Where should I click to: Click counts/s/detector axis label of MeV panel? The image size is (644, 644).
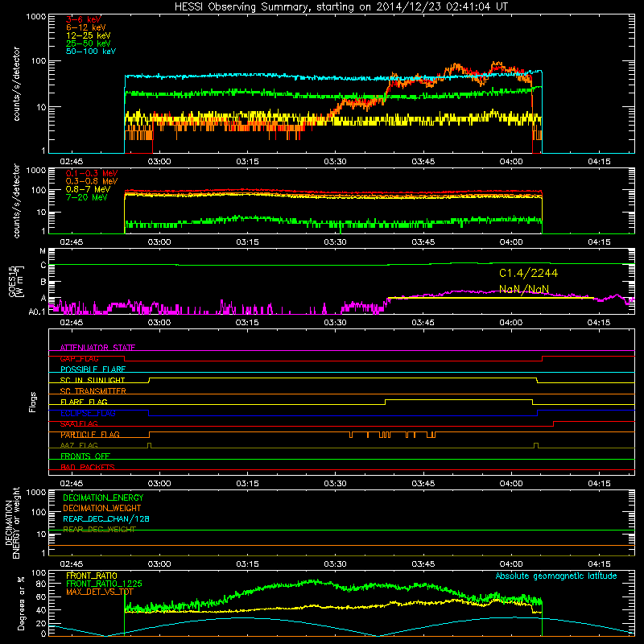pyautogui.click(x=16, y=200)
